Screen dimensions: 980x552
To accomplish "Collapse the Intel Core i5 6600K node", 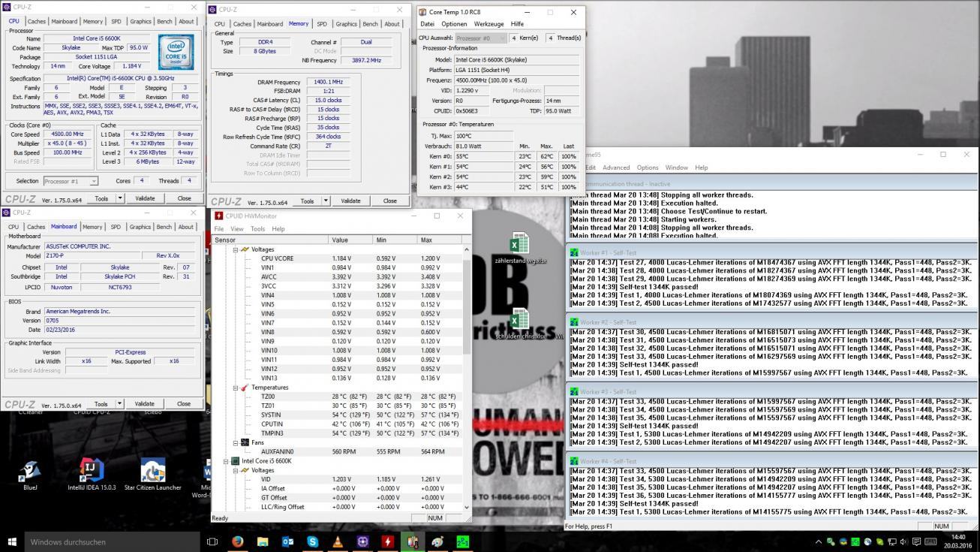I will click(x=226, y=461).
